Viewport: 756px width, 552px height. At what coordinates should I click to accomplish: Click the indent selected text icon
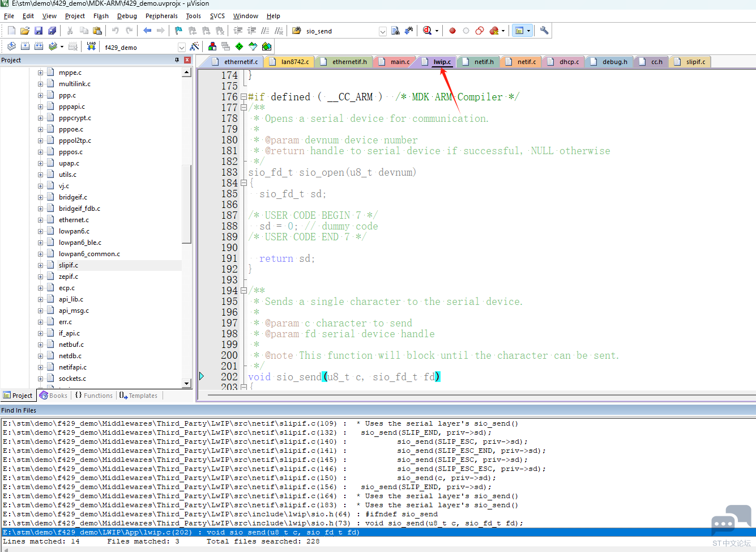point(238,31)
